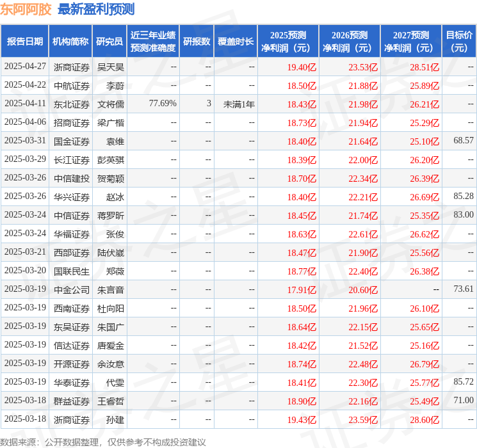Click 华泰证券 institution cell
Screen dimensions: 477x448
click(x=72, y=383)
